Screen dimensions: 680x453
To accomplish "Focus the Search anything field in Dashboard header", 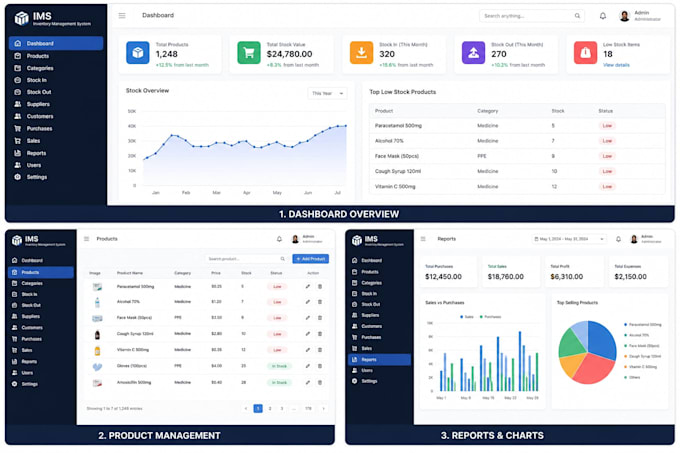I will tap(532, 16).
